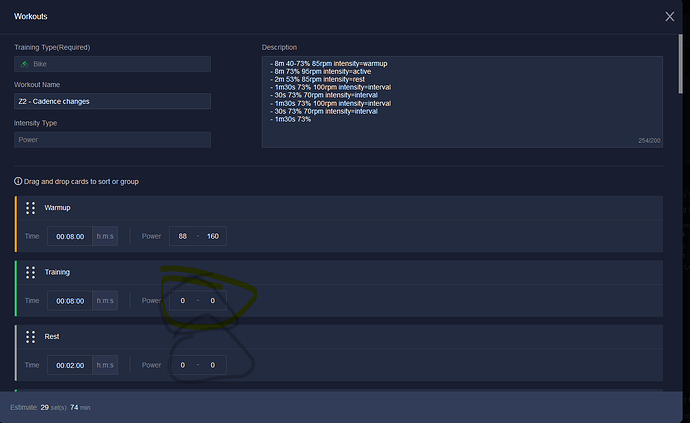
Task: Edit Warmup low power value 88
Action: pos(183,236)
